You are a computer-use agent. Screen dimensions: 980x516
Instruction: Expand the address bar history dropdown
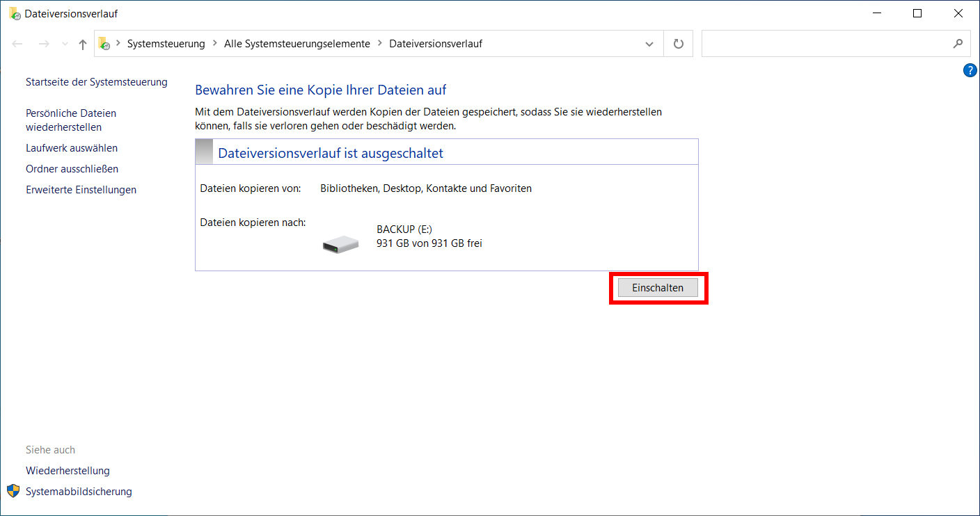pos(649,44)
